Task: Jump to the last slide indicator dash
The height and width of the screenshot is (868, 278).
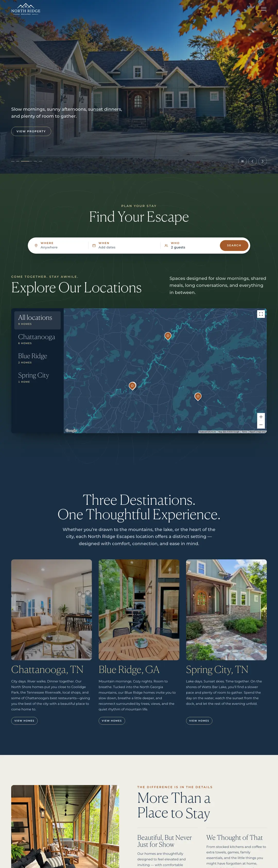Action: tap(40, 161)
